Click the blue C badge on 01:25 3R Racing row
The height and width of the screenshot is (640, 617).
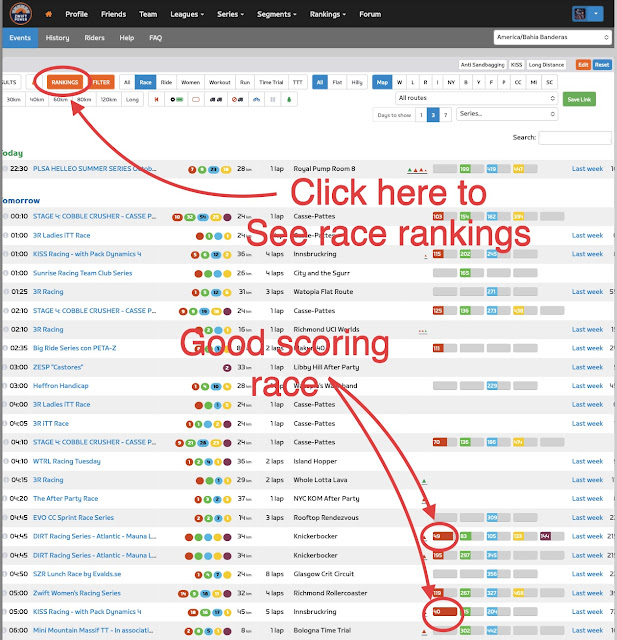216,292
